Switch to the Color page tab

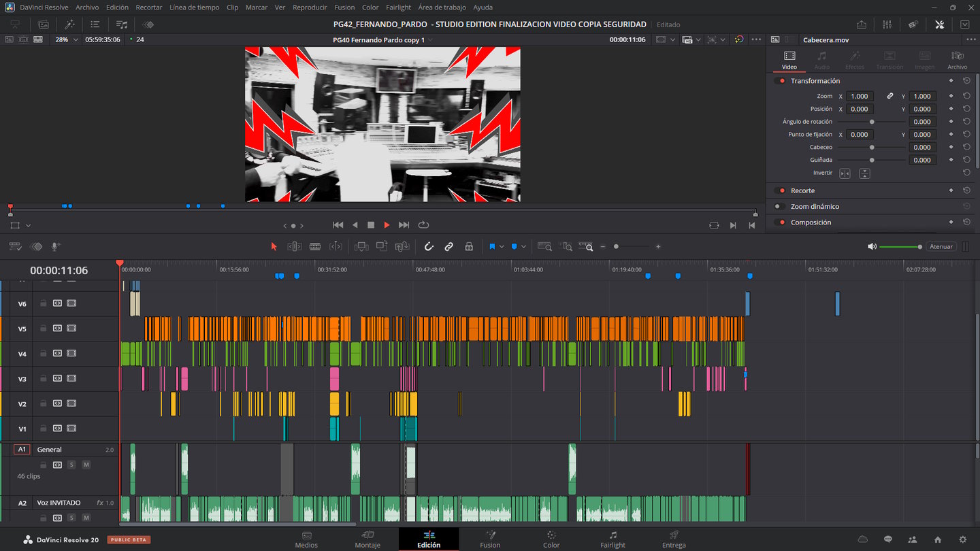pos(551,539)
